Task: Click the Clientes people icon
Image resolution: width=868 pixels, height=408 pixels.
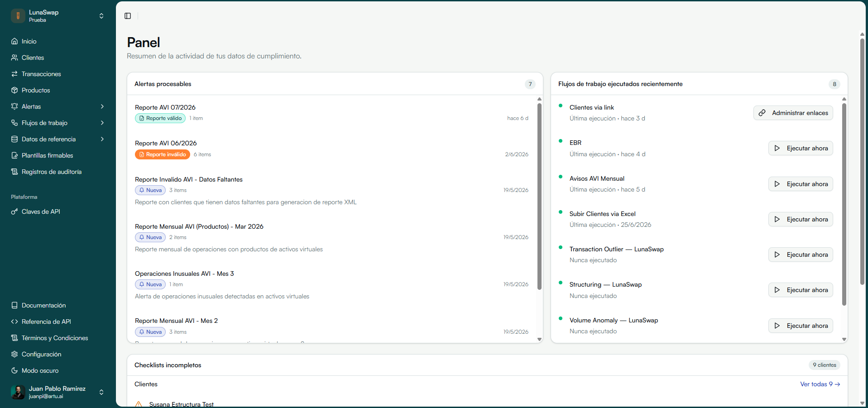Action: pos(14,58)
